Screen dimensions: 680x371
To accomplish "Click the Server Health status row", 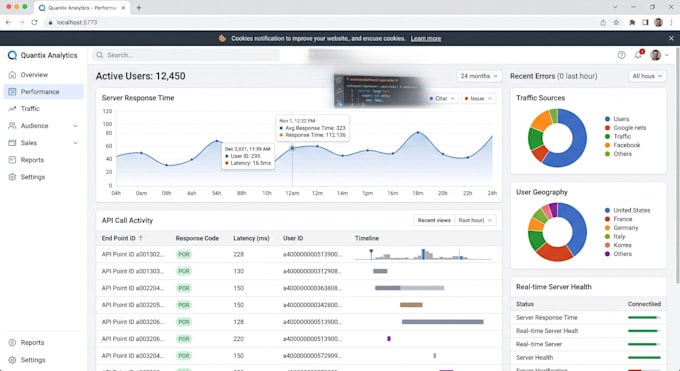I will [x=588, y=358].
